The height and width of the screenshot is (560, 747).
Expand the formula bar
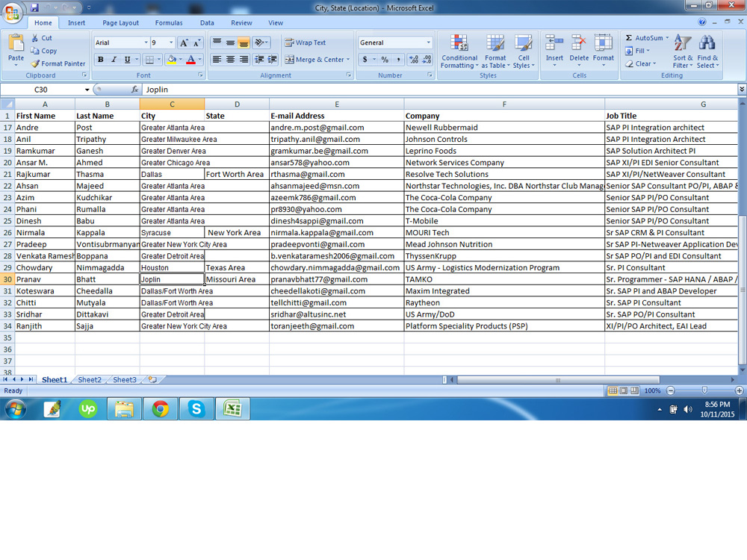tap(742, 89)
